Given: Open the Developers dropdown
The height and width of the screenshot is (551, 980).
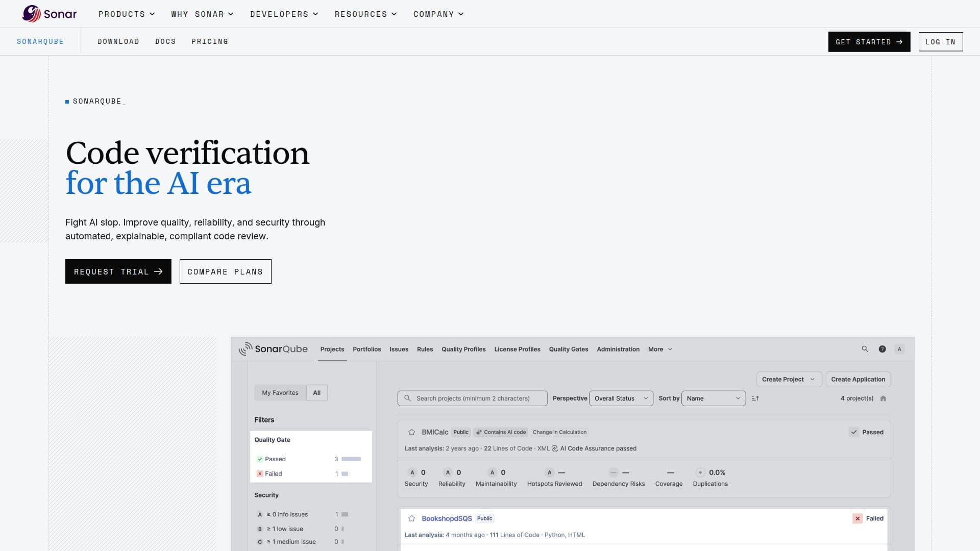Looking at the screenshot, I should coord(284,14).
